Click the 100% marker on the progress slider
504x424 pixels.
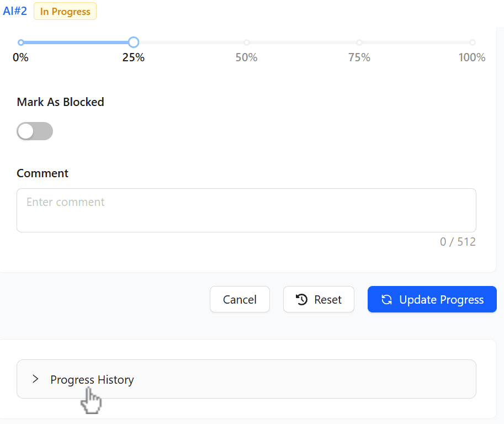coord(473,42)
